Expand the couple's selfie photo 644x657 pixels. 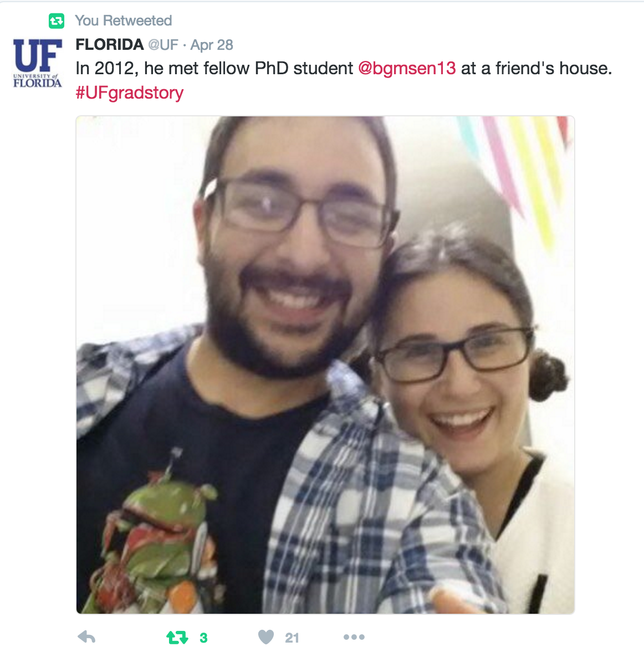325,365
